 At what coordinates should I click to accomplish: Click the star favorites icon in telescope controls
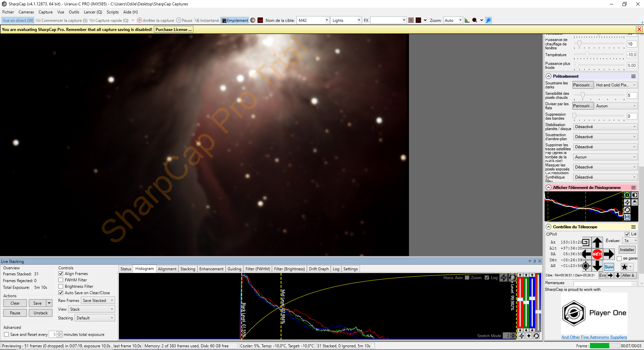[x=625, y=267]
